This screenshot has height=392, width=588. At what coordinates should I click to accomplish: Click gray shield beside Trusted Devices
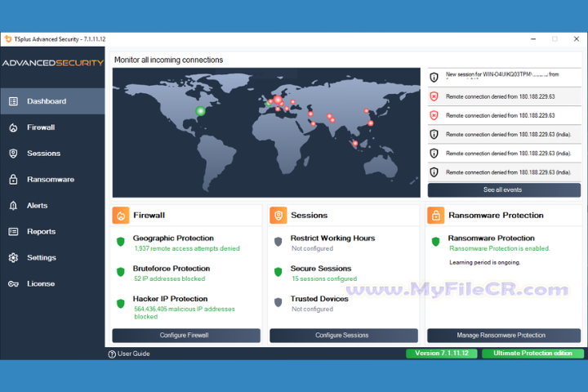click(278, 302)
